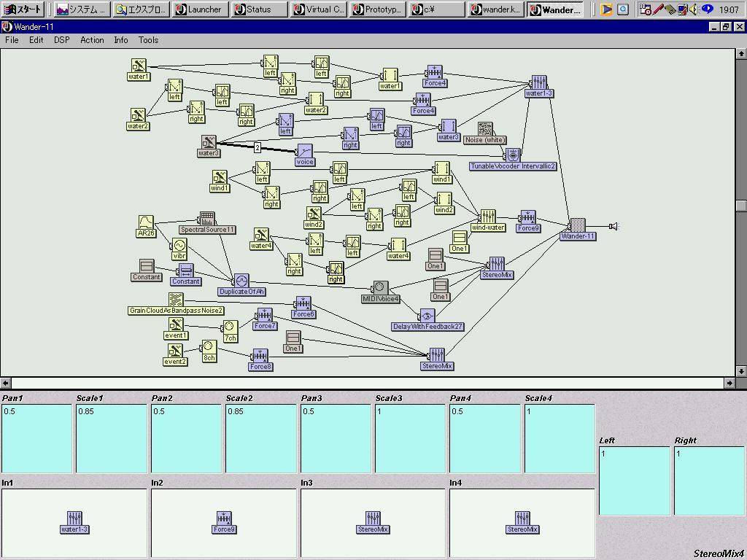The height and width of the screenshot is (560, 747).
Task: Click into the Scale2 parameter field
Action: [261, 438]
